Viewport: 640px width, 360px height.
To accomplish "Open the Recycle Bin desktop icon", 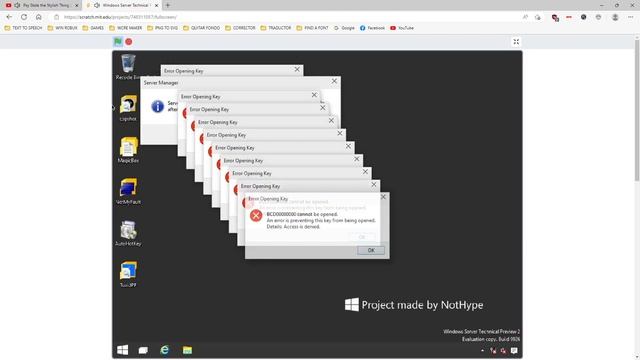I will 128,67.
